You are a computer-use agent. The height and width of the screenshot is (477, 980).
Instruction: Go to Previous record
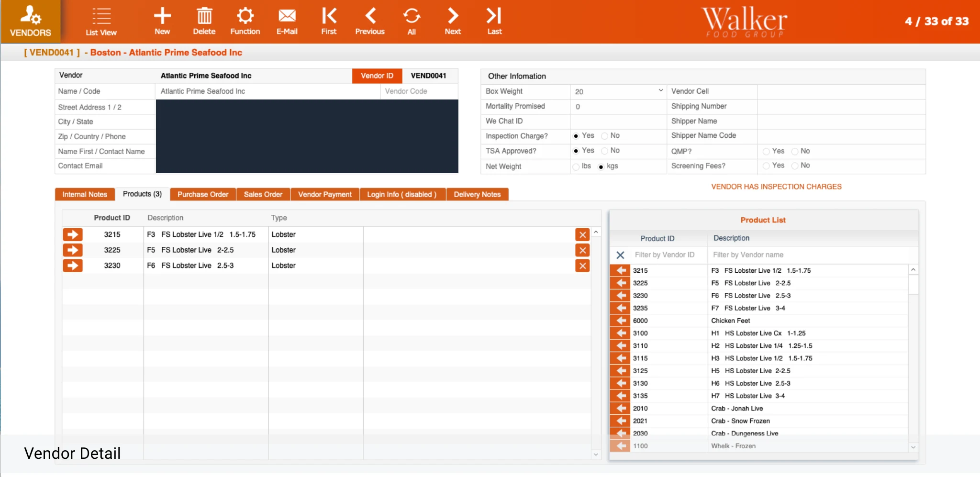click(370, 21)
